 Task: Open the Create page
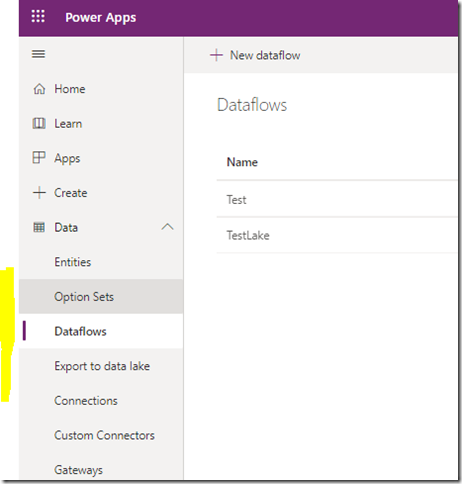(71, 193)
